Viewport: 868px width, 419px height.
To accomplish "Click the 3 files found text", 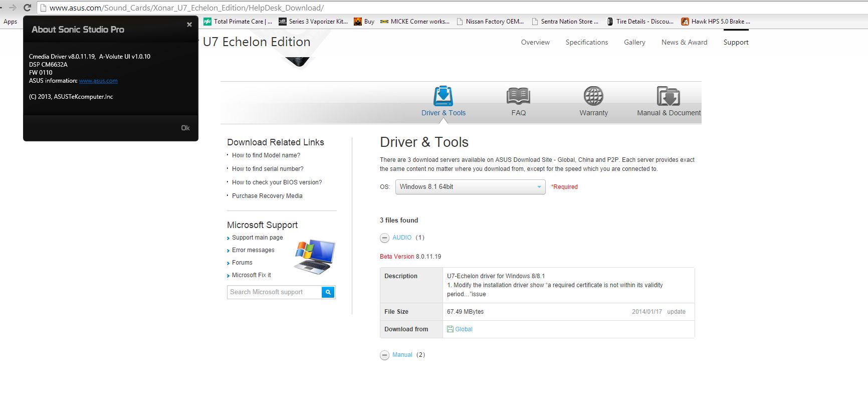I will (399, 220).
